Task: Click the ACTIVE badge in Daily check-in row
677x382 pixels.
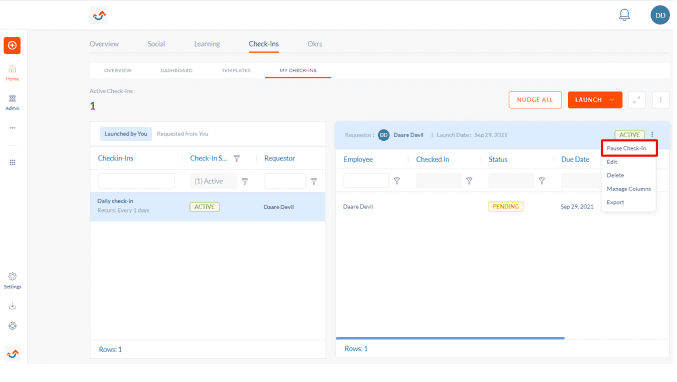Action: [204, 207]
